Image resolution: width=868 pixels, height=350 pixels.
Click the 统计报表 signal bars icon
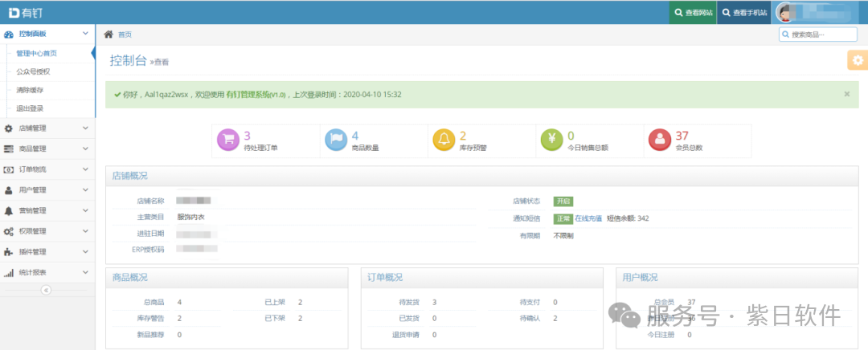click(x=8, y=273)
